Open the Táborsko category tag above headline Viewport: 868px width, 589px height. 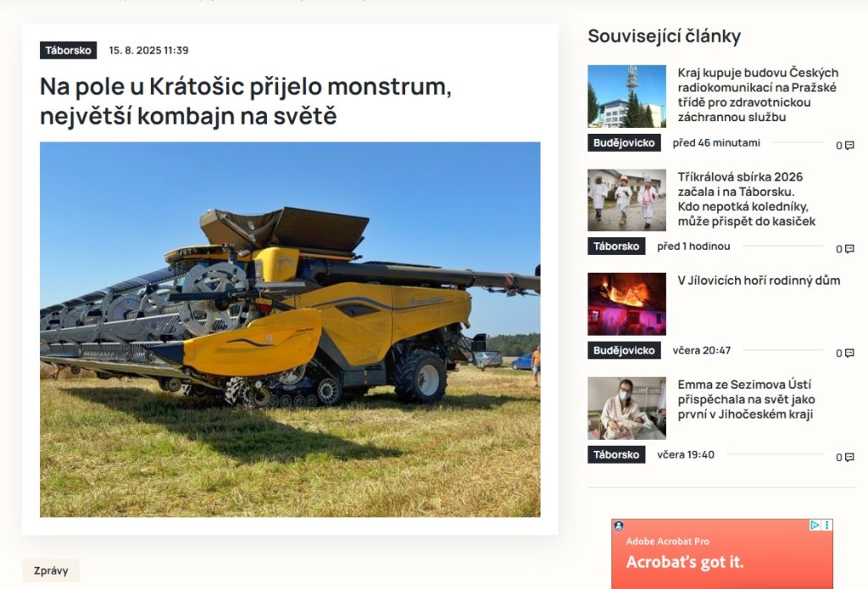(68, 50)
